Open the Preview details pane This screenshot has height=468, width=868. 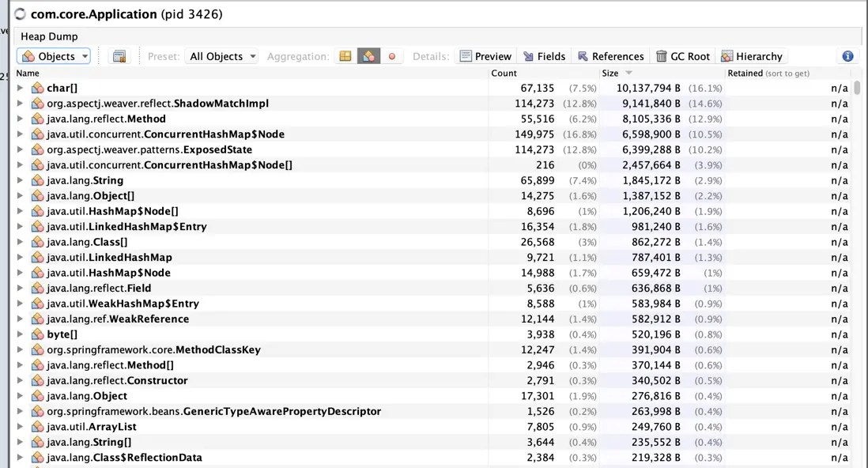pyautogui.click(x=485, y=56)
